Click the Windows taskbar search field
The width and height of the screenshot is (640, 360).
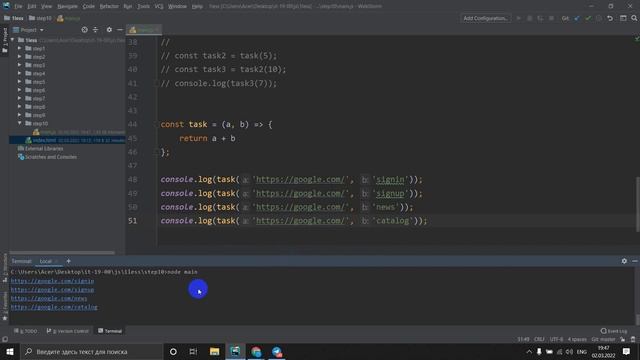click(x=91, y=351)
